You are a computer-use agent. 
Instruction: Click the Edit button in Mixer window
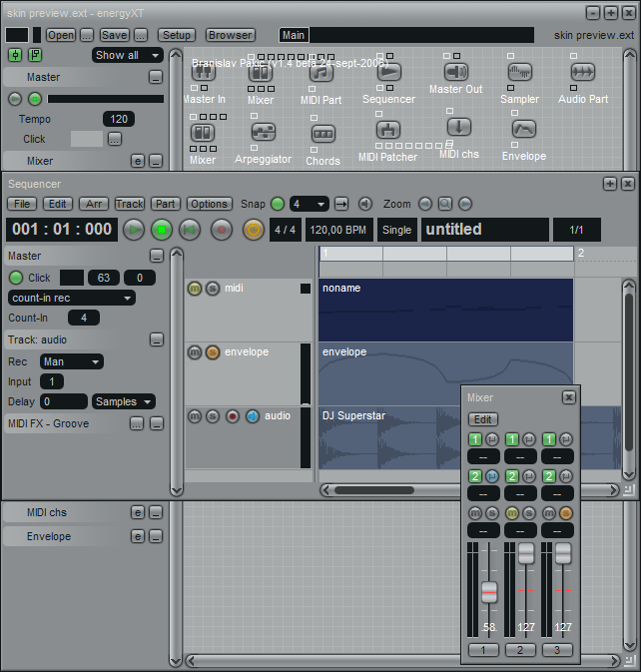coord(483,419)
